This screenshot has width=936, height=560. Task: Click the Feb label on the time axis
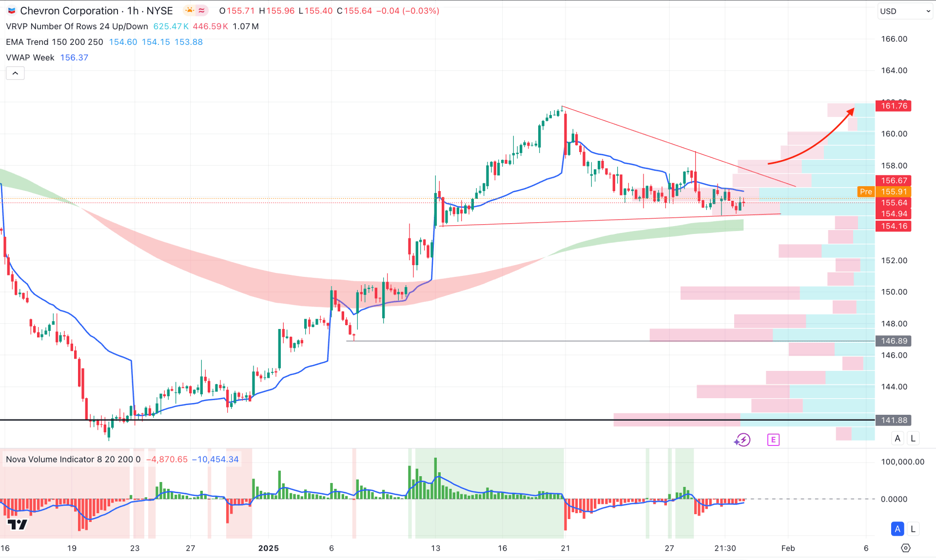[x=788, y=548]
